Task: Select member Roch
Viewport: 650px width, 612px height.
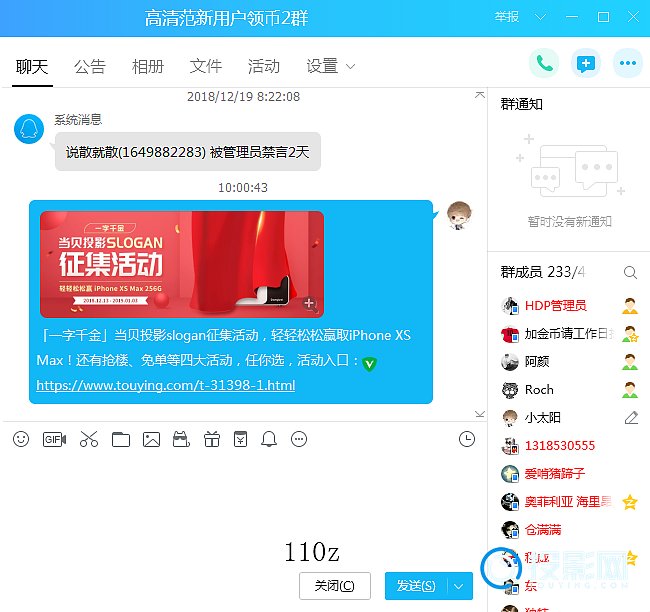Action: [x=539, y=390]
